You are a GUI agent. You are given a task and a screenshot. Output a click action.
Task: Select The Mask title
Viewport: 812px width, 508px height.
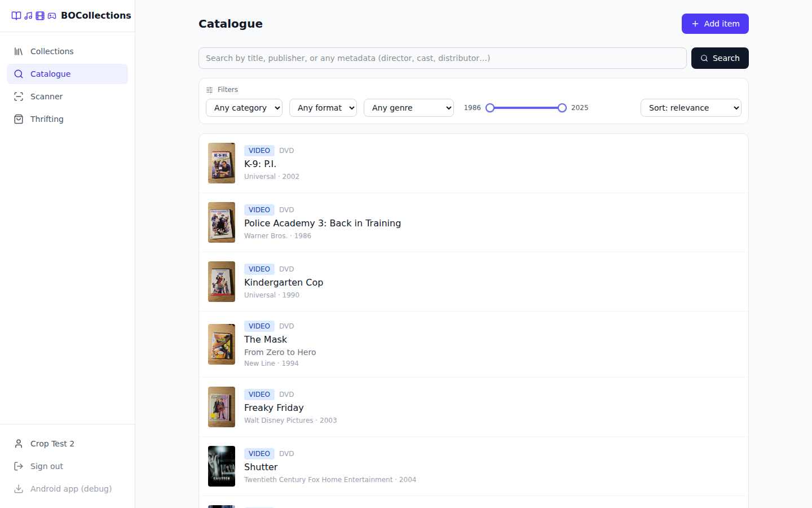[266, 339]
